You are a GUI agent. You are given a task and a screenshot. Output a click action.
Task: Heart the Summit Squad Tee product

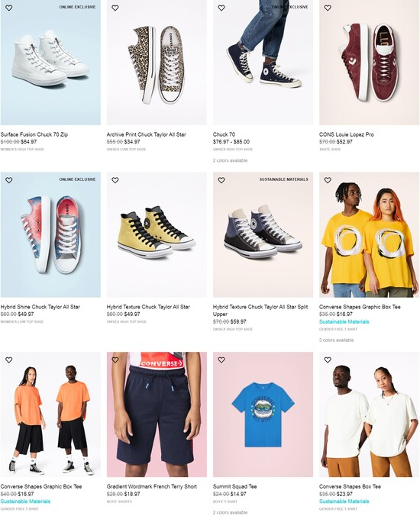click(221, 360)
